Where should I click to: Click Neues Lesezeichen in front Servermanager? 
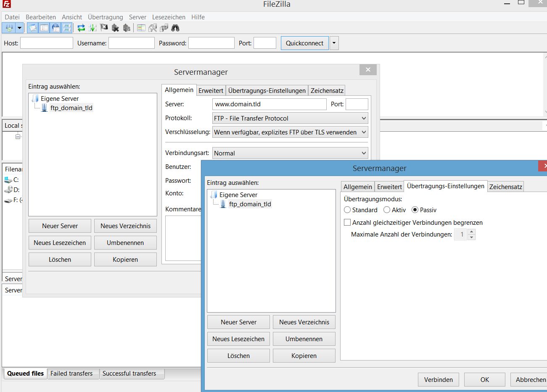tap(238, 339)
